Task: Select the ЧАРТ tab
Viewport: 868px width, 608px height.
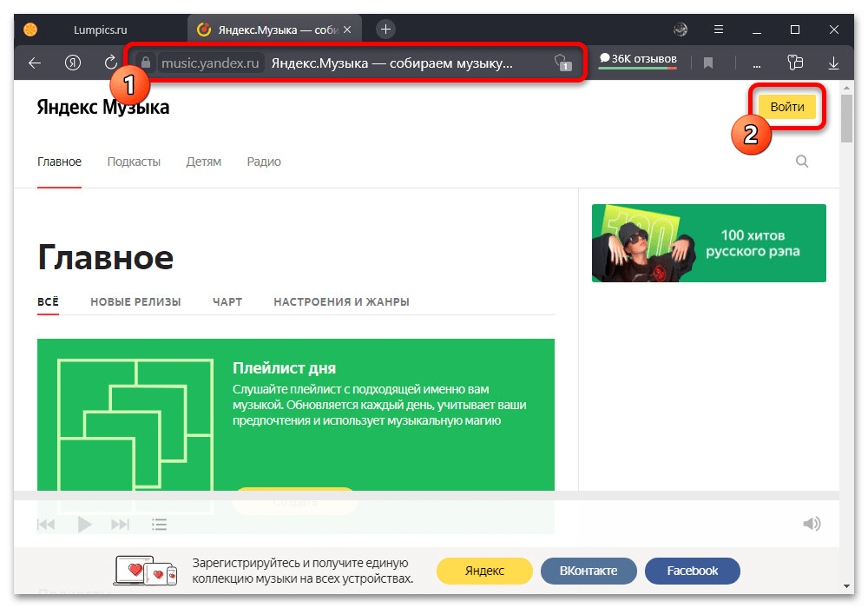Action: tap(227, 301)
